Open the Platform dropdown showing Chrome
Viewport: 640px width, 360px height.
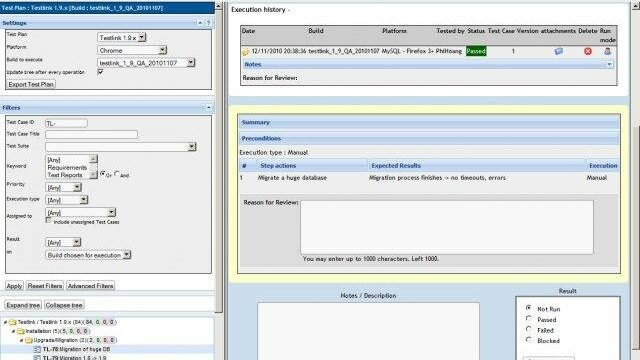pyautogui.click(x=132, y=50)
